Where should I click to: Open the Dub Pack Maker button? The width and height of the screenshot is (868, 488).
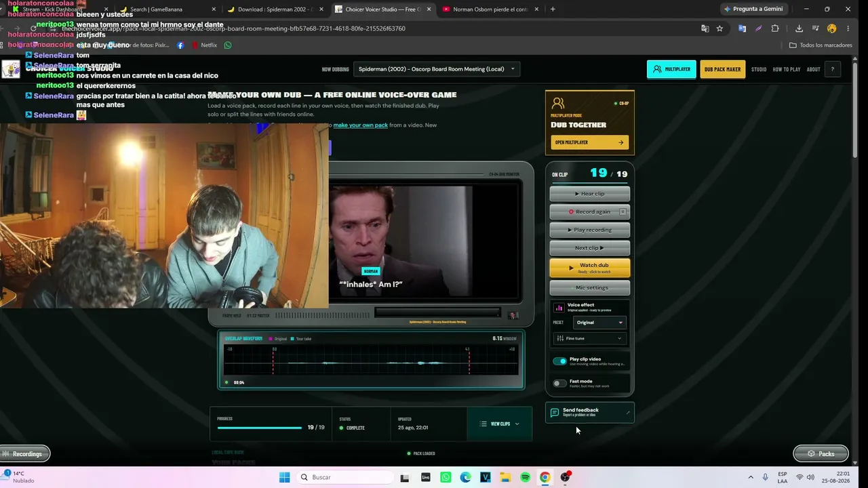pyautogui.click(x=723, y=69)
